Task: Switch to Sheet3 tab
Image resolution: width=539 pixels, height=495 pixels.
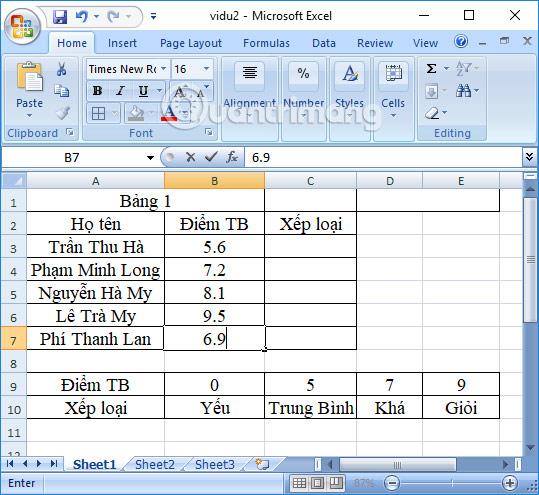Action: [215, 464]
